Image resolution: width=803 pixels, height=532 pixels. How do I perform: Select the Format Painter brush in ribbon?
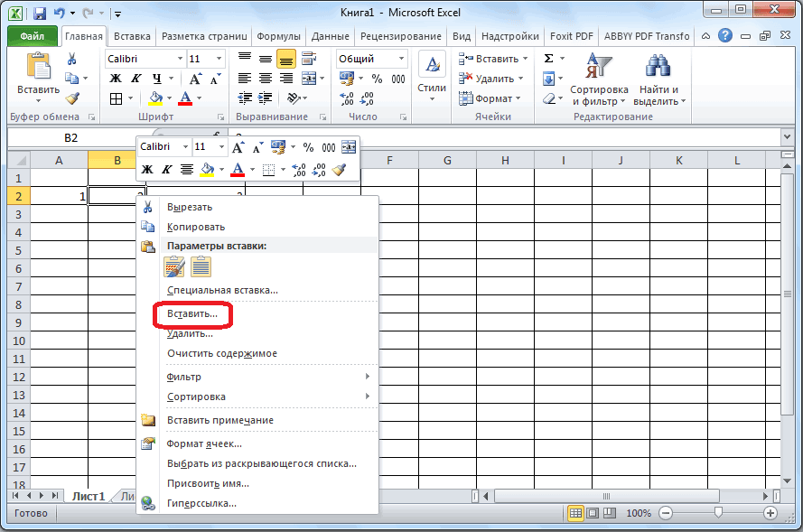[72, 98]
